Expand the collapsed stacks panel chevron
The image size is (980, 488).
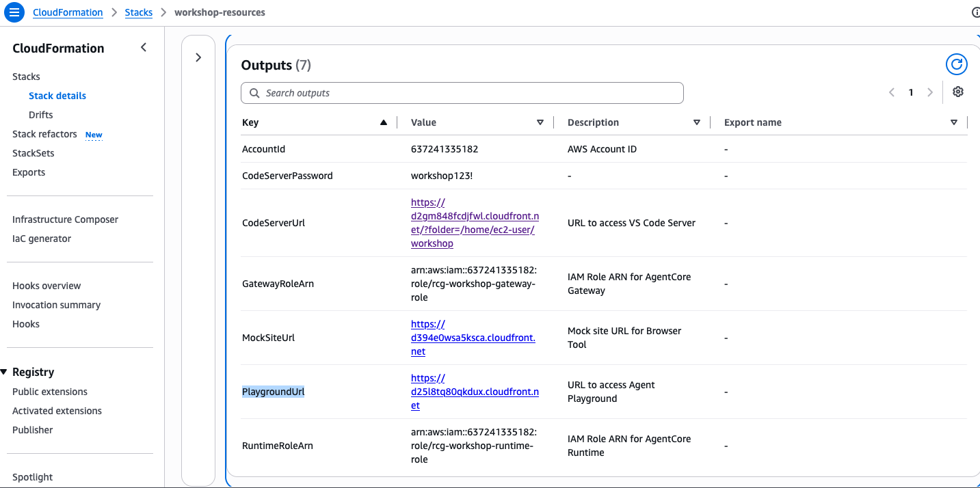click(198, 57)
